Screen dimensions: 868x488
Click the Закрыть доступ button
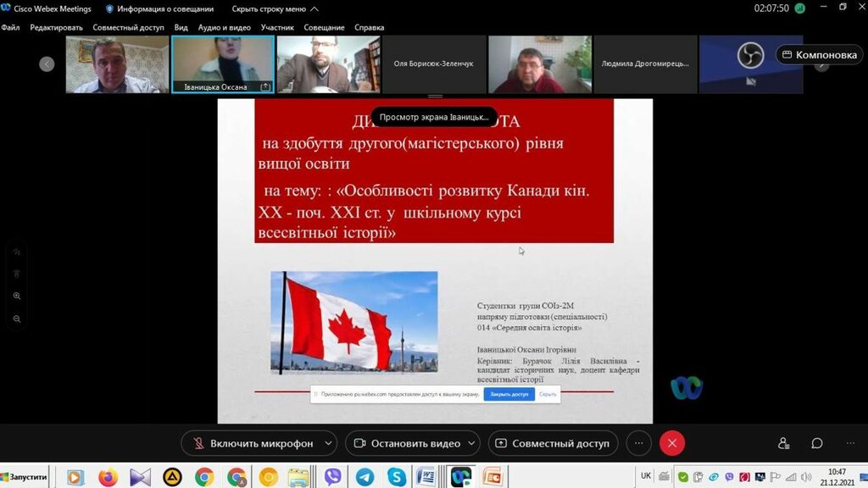(x=509, y=394)
